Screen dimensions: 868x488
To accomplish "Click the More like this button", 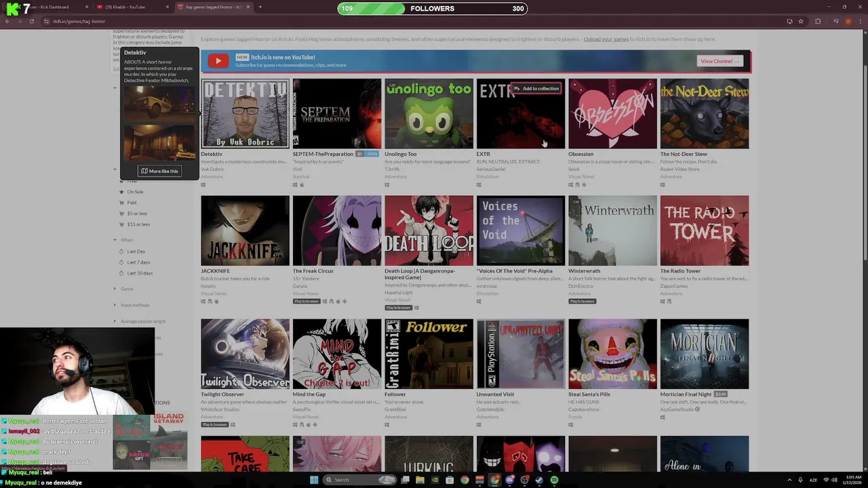I will (159, 171).
